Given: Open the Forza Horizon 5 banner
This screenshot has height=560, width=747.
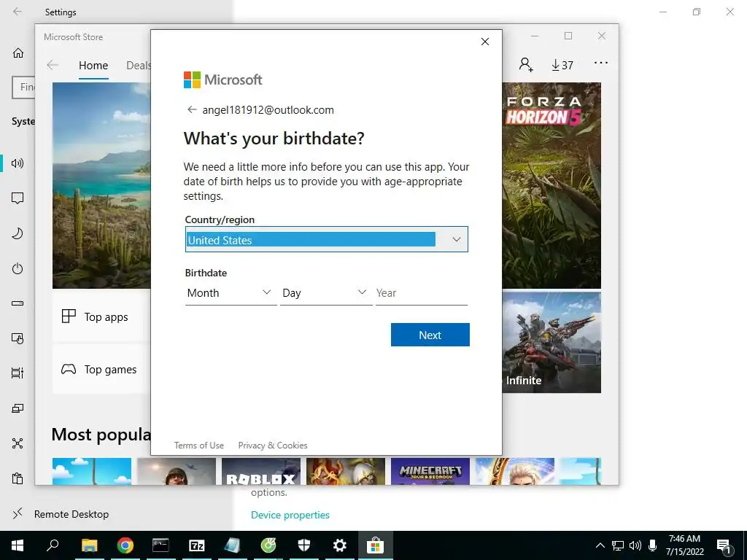Looking at the screenshot, I should [551, 185].
